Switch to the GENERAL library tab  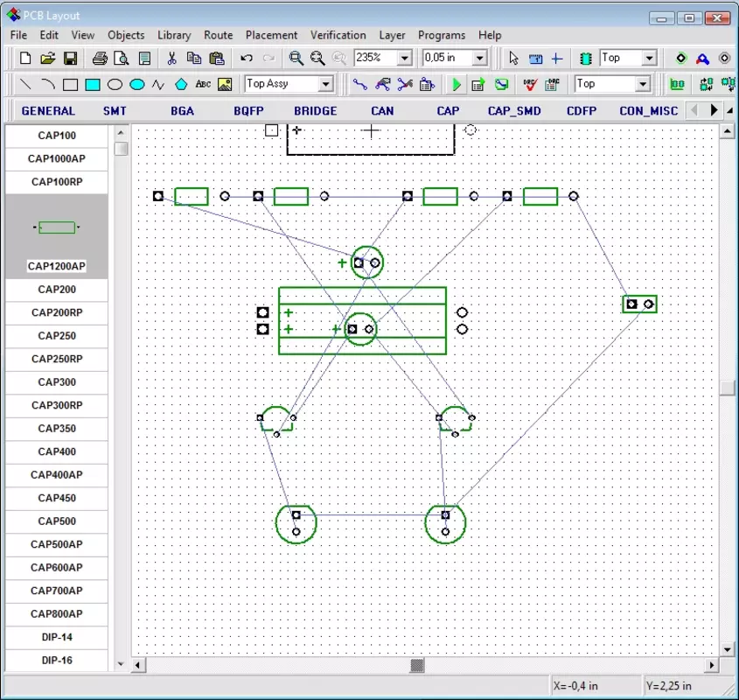coord(48,111)
